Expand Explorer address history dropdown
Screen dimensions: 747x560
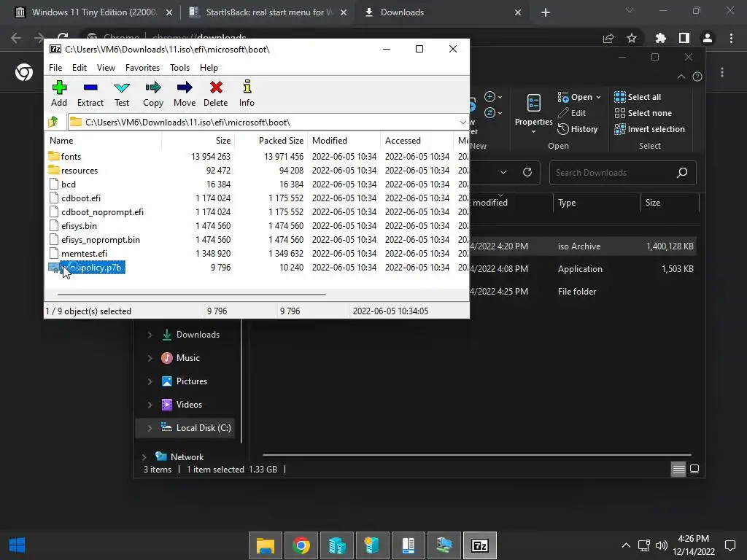pos(503,172)
